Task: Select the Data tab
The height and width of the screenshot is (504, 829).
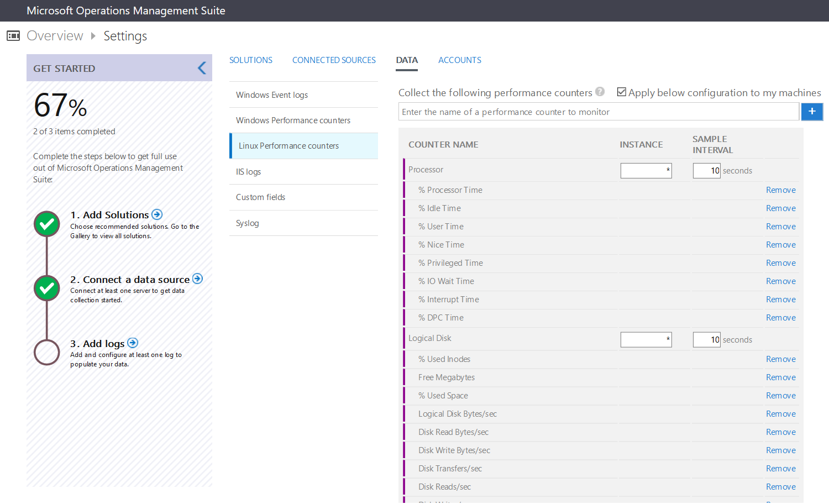Action: click(x=407, y=60)
